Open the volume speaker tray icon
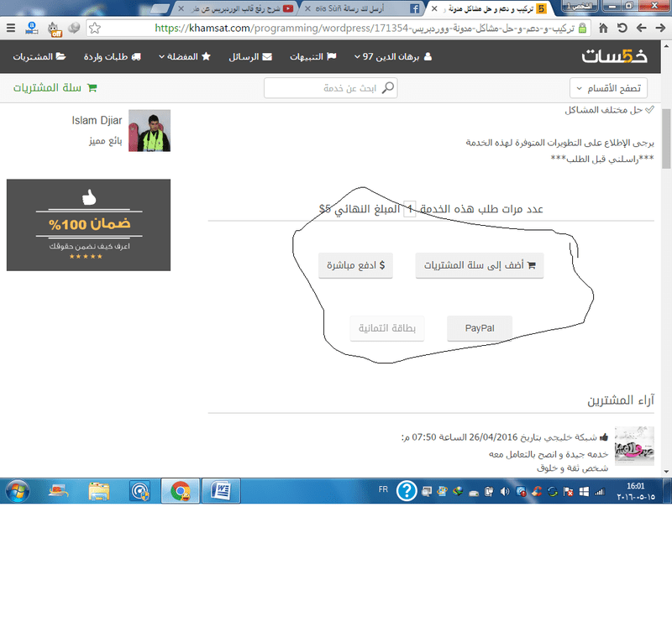 tap(505, 492)
